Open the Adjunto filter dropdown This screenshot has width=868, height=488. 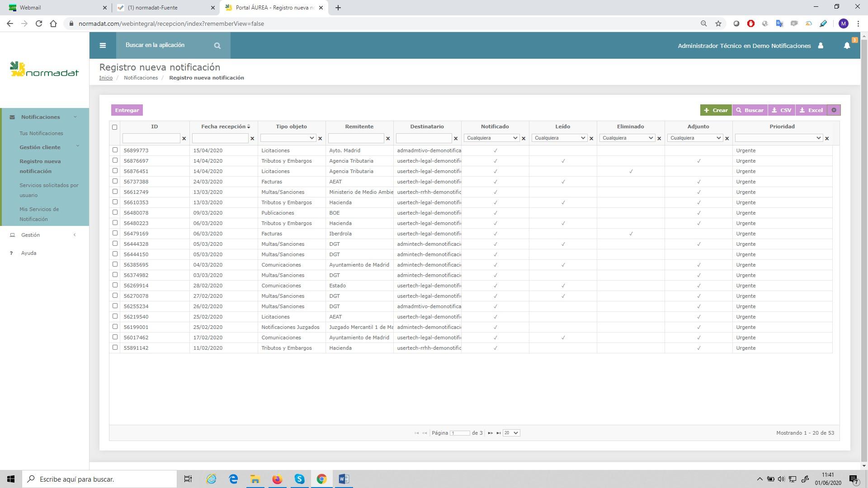(695, 138)
